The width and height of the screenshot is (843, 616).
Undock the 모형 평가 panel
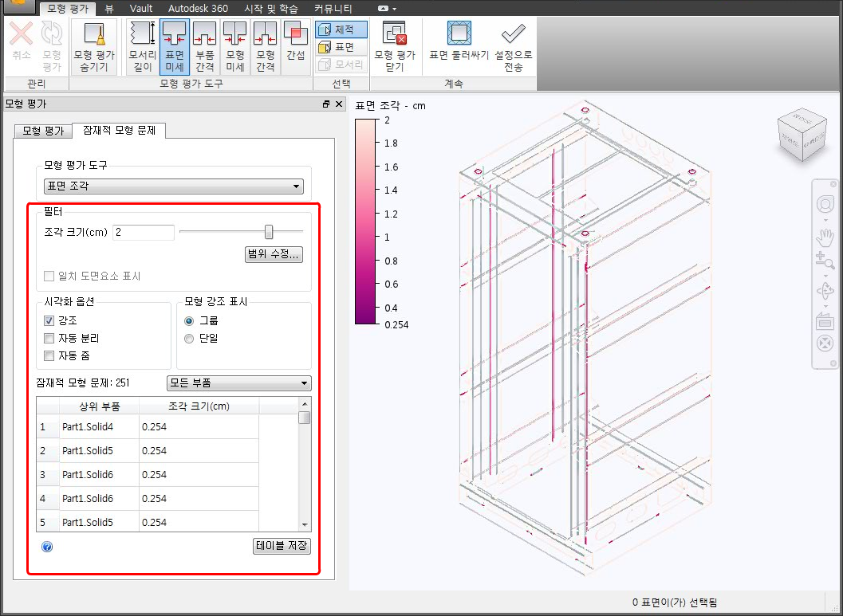(326, 104)
